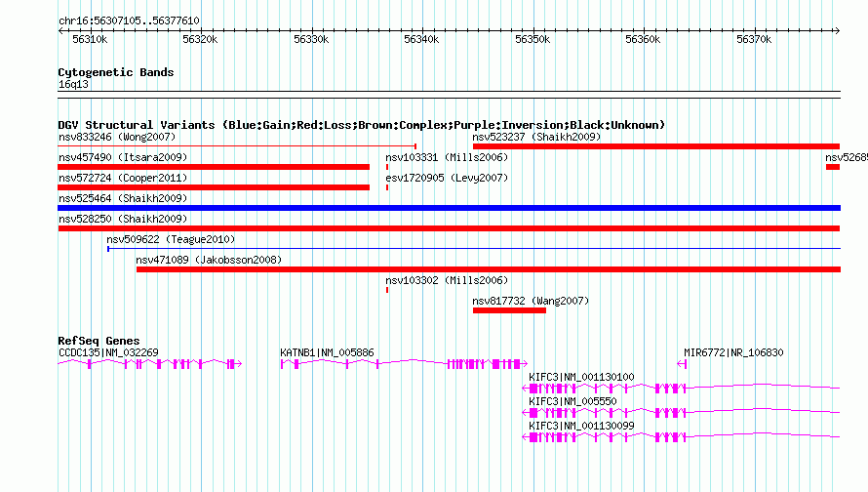Open transcript KIFC3|NM_001130099 label

tap(581, 426)
